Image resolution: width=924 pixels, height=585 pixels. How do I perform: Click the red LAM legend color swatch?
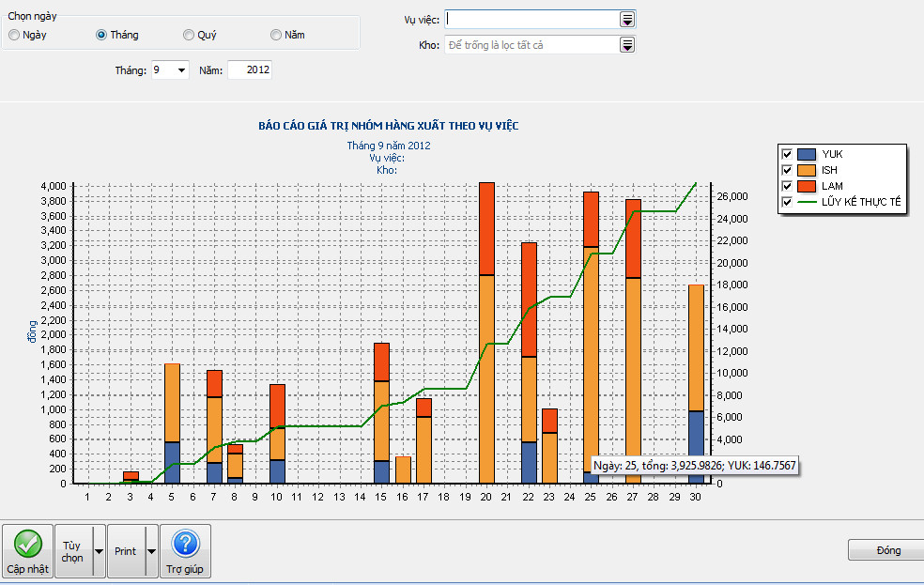tap(807, 186)
